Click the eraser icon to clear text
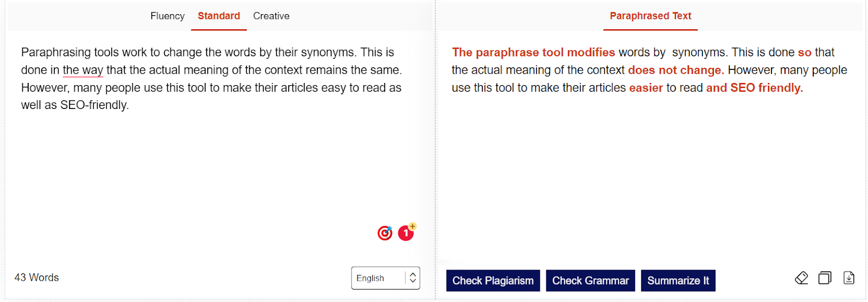 (x=801, y=278)
